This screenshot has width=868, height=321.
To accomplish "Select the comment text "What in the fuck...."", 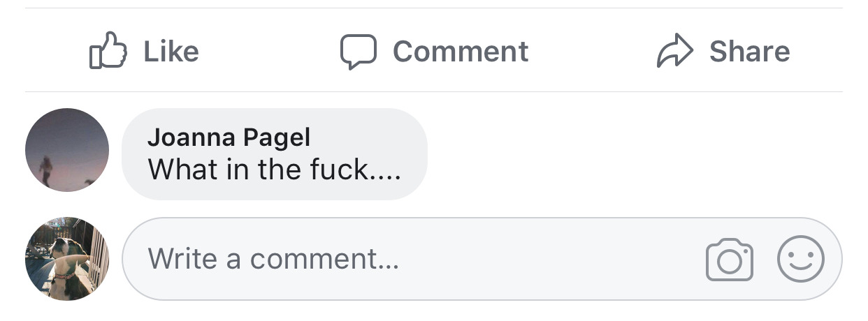I will pos(274,170).
